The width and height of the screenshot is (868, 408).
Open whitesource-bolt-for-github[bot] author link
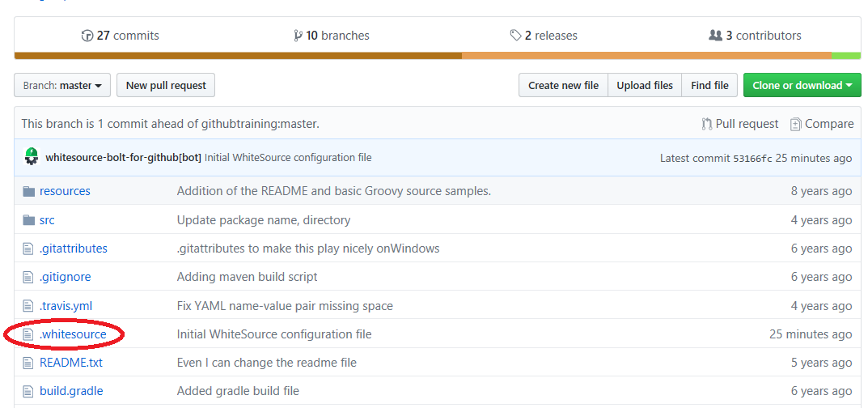point(123,158)
